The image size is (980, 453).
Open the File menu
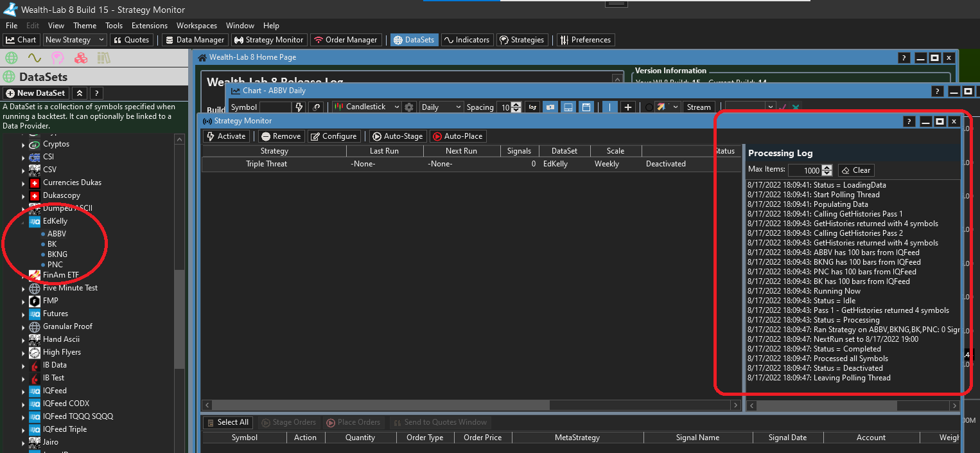12,26
